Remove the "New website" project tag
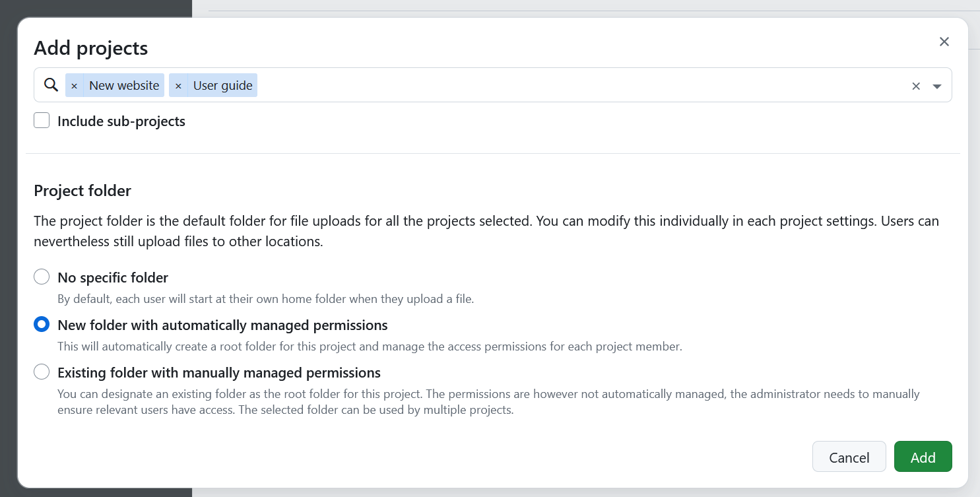The width and height of the screenshot is (980, 497). click(x=74, y=85)
